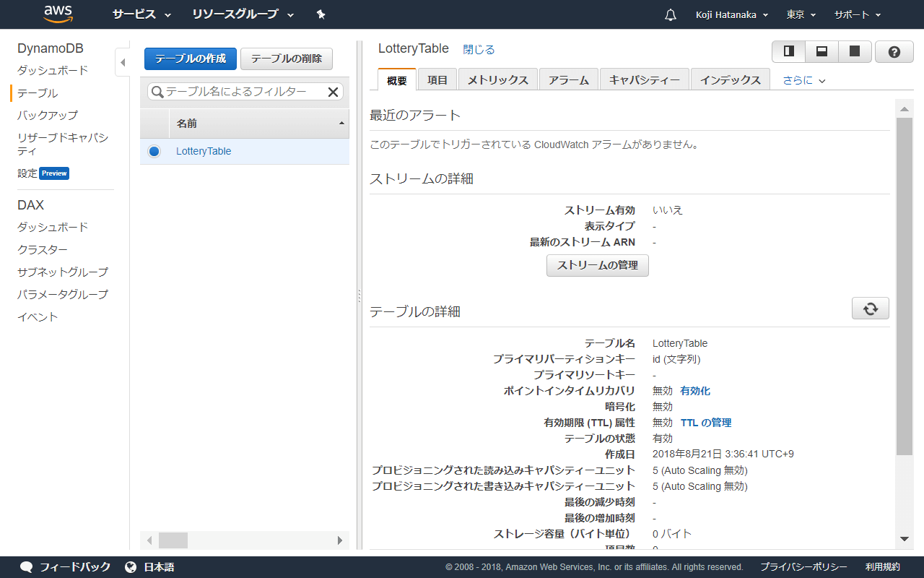924x578 pixels.
Task: Switch to the メトリックス tab
Action: [498, 79]
